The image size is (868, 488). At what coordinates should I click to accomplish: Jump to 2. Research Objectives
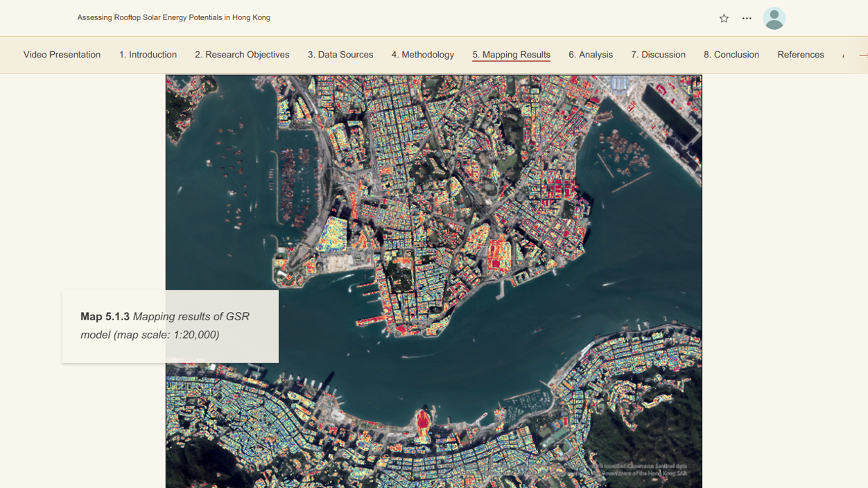242,55
